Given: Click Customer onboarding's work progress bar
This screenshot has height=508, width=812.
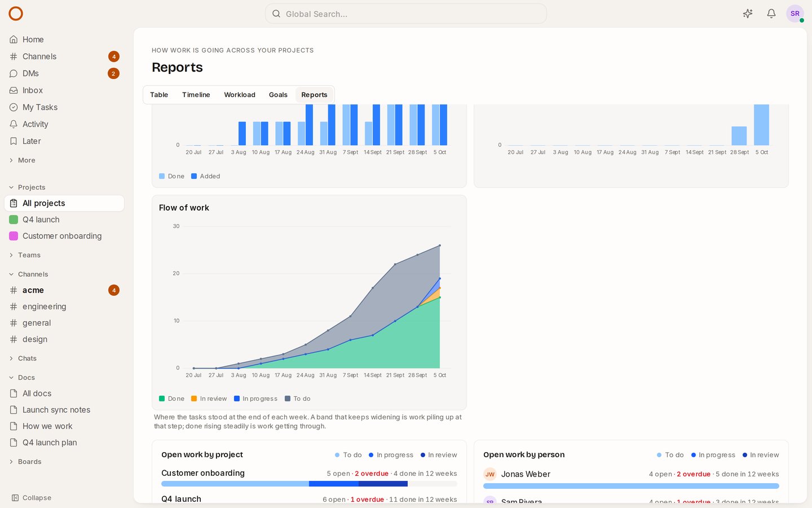Looking at the screenshot, I should 309,484.
